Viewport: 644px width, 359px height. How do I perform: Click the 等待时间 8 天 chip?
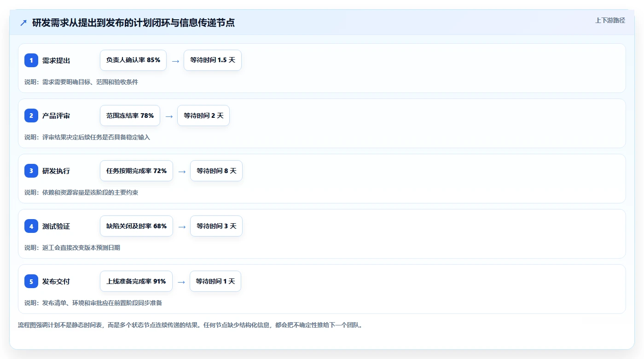(x=216, y=171)
